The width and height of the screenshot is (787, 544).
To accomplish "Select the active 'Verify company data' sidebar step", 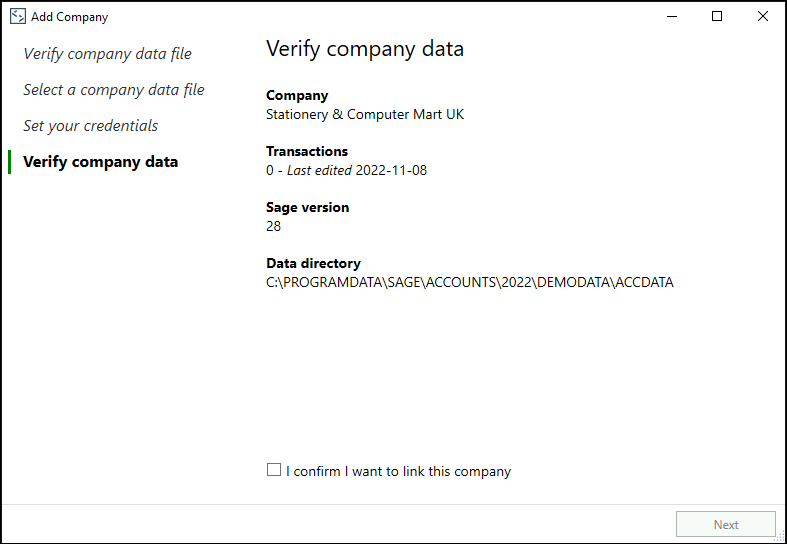I will 100,162.
